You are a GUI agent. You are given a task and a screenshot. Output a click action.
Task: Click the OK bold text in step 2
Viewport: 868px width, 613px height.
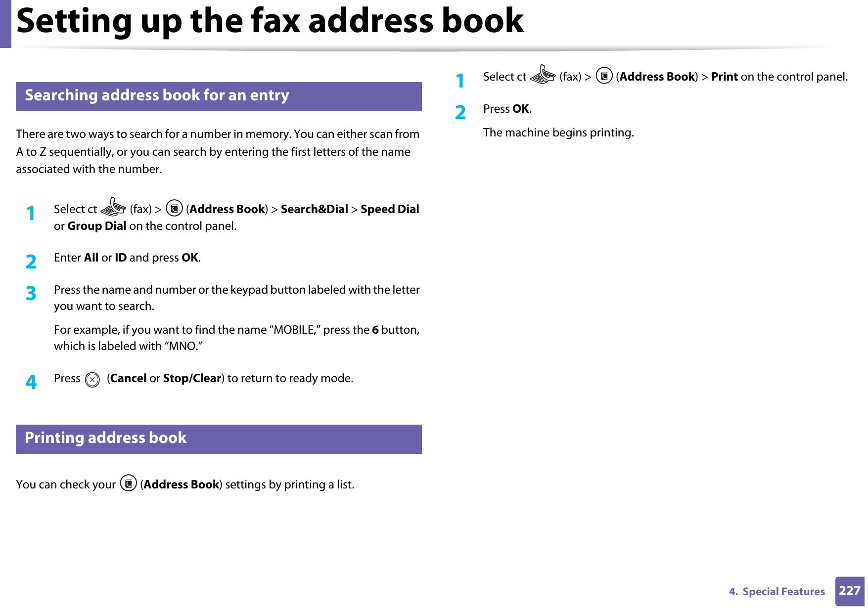tap(521, 108)
